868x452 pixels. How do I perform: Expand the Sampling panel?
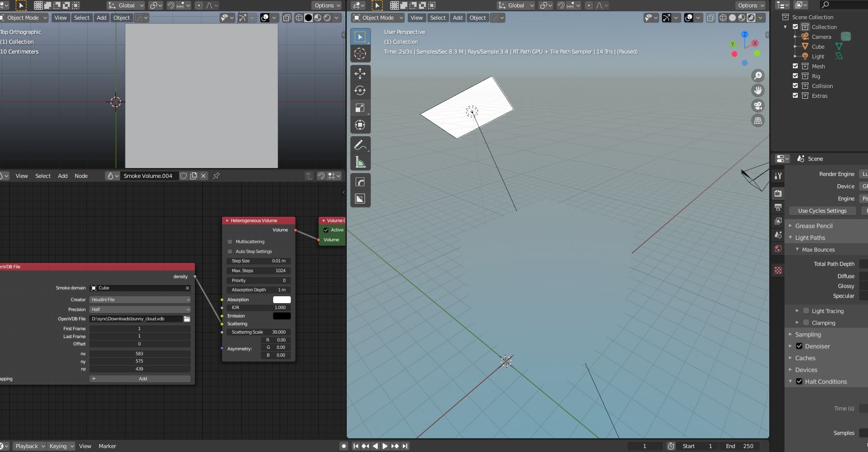pyautogui.click(x=808, y=335)
